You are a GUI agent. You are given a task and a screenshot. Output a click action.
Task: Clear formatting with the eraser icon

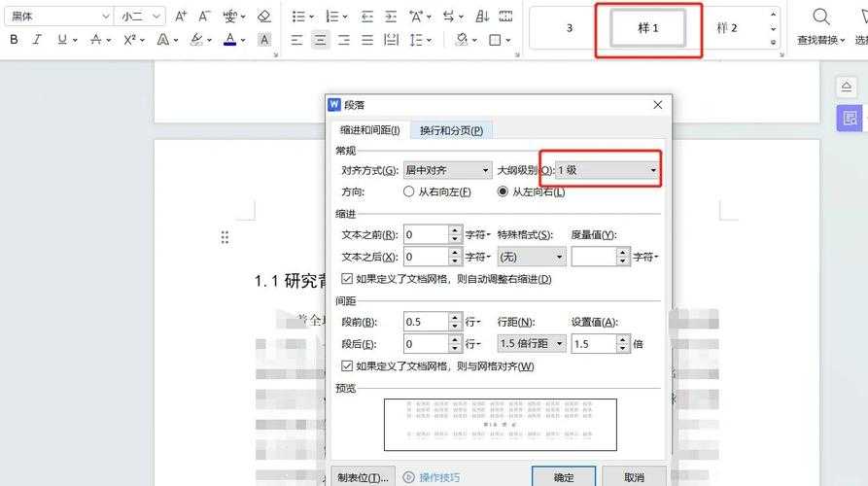(x=264, y=17)
